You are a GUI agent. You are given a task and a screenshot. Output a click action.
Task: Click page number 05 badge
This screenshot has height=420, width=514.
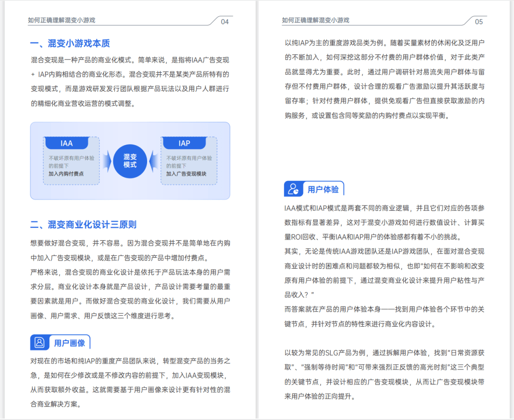[x=478, y=21]
